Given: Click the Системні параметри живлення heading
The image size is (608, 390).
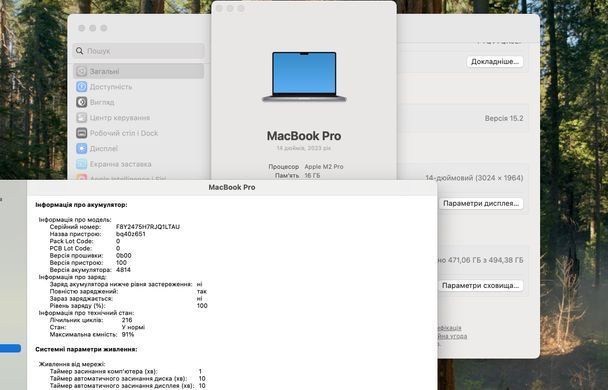Looking at the screenshot, I should point(86,349).
